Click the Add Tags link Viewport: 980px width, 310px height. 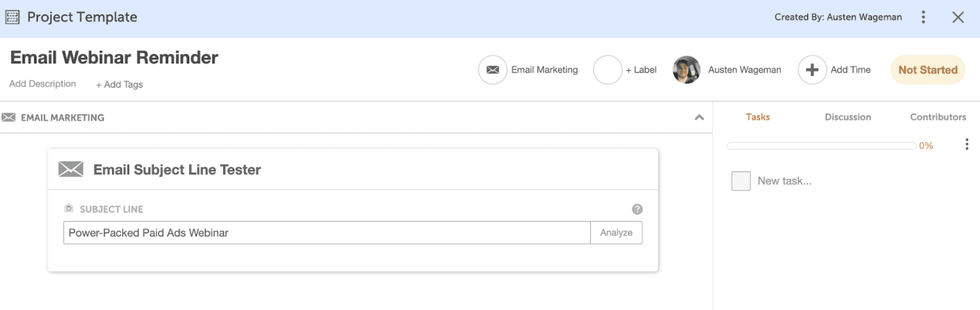[x=119, y=85]
